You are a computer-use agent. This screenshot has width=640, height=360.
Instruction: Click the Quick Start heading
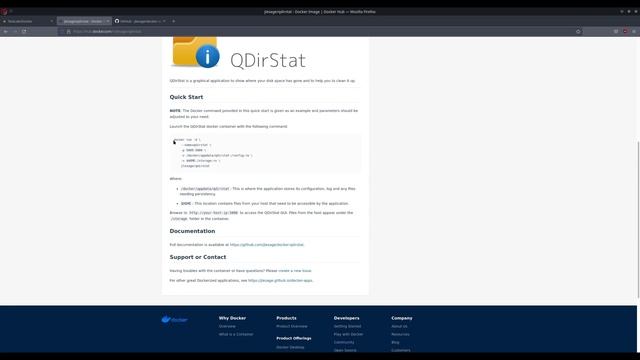(186, 97)
